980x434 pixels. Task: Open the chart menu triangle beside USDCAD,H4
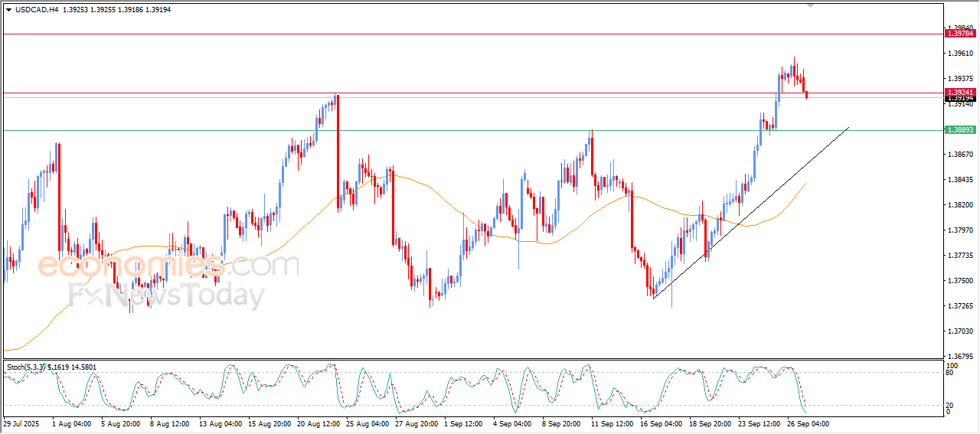tap(8, 10)
